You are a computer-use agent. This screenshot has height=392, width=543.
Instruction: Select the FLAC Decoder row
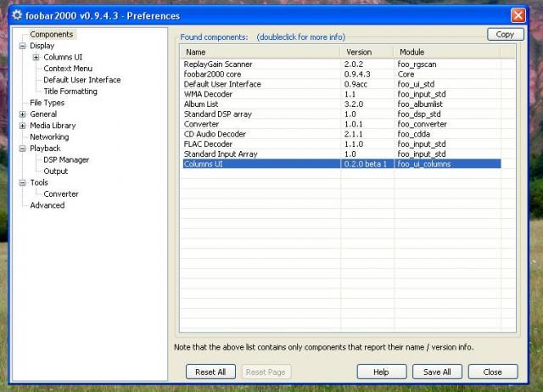341,144
